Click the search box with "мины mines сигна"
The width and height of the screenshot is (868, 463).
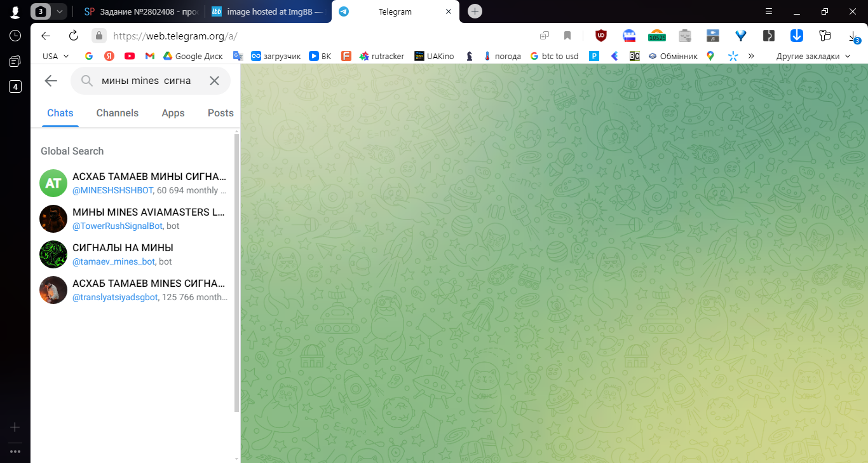151,81
